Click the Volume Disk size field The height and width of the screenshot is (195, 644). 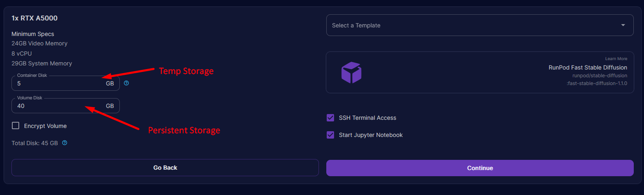[x=57, y=106]
